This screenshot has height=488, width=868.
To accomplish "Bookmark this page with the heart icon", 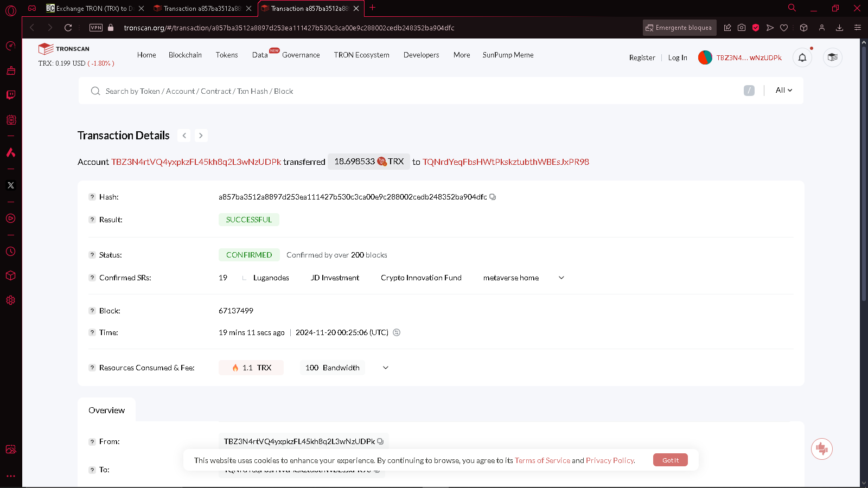I will point(784,28).
